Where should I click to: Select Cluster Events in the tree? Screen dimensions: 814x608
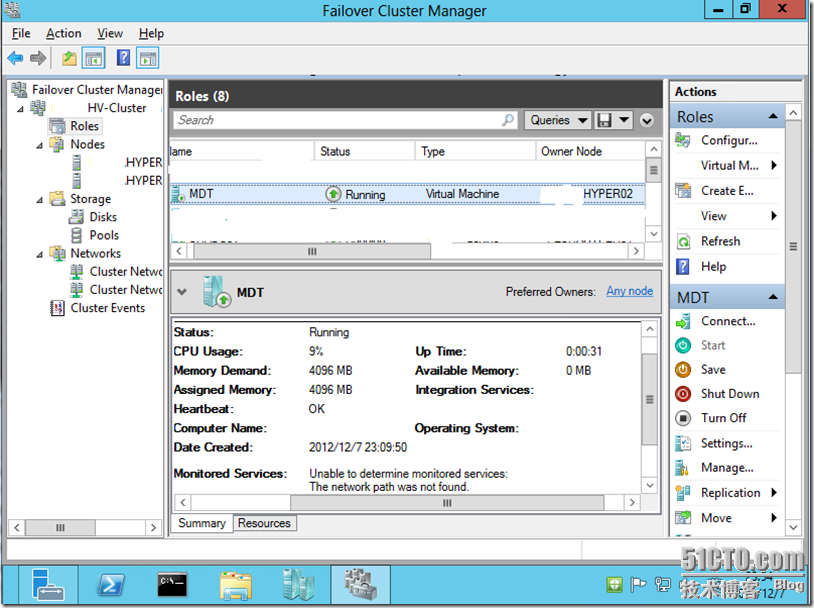click(107, 308)
